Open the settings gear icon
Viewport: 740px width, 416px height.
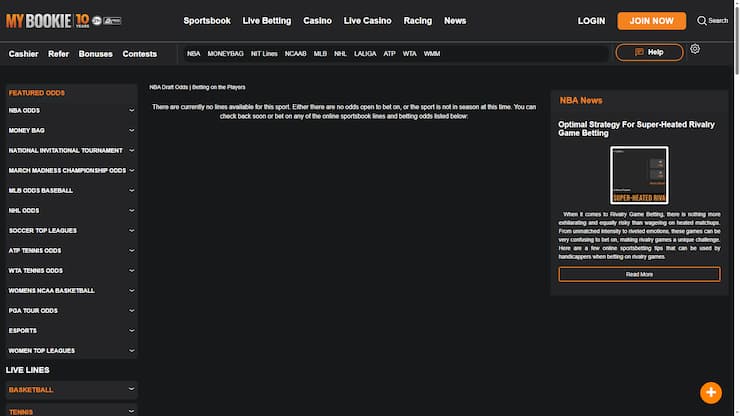(x=695, y=49)
